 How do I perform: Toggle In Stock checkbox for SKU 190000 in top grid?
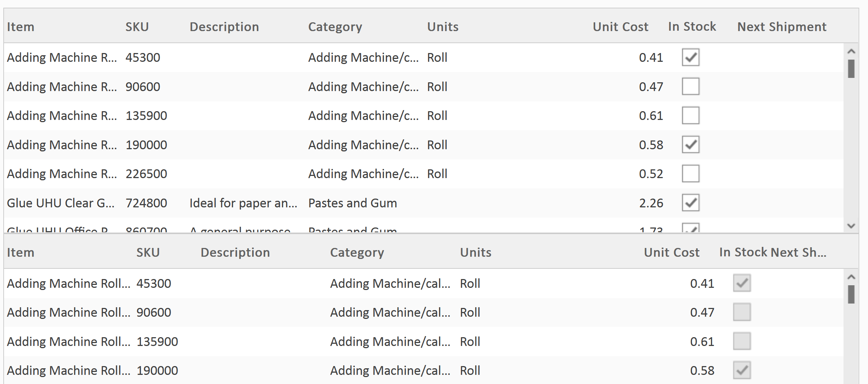pos(690,145)
